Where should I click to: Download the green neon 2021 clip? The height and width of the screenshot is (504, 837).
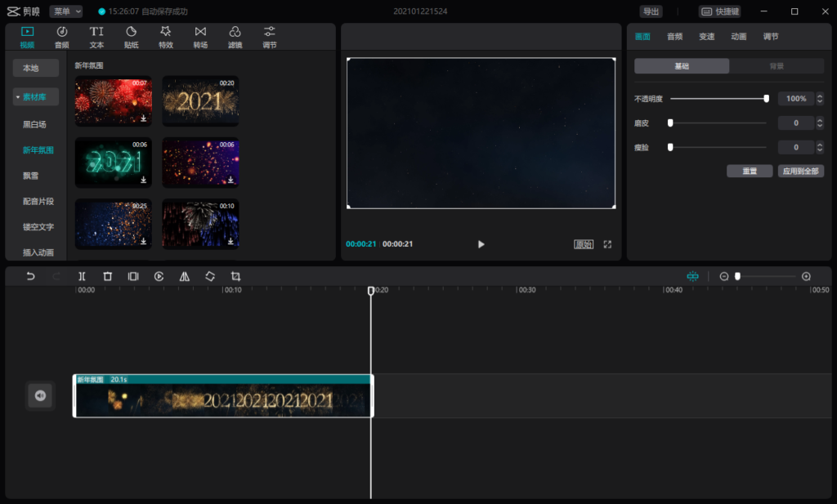[144, 180]
